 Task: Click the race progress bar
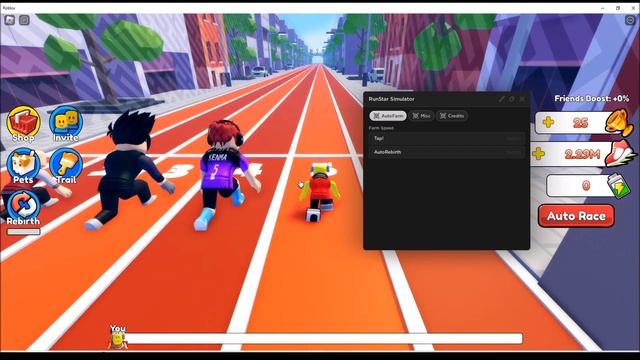323,338
